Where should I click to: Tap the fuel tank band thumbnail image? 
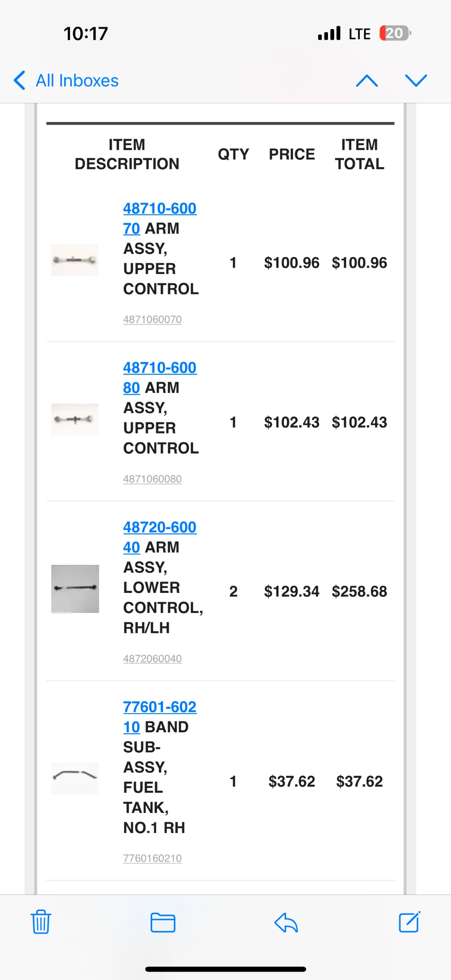[75, 778]
